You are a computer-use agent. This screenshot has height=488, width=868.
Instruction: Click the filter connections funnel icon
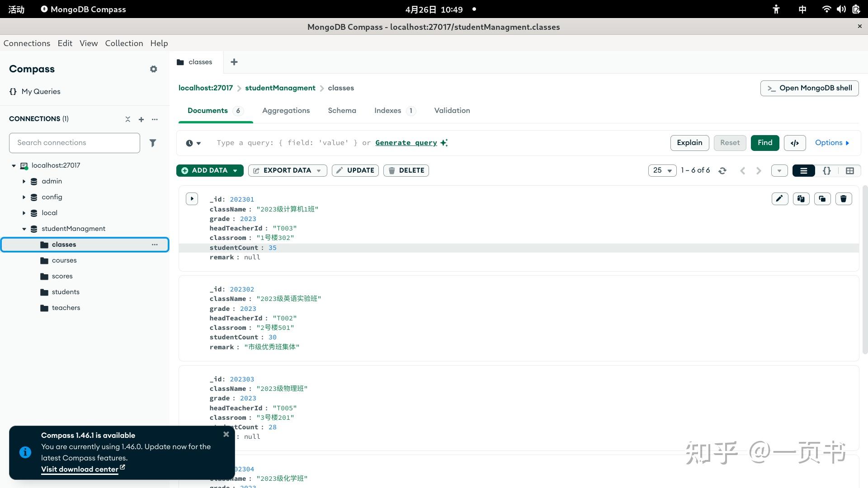click(153, 143)
